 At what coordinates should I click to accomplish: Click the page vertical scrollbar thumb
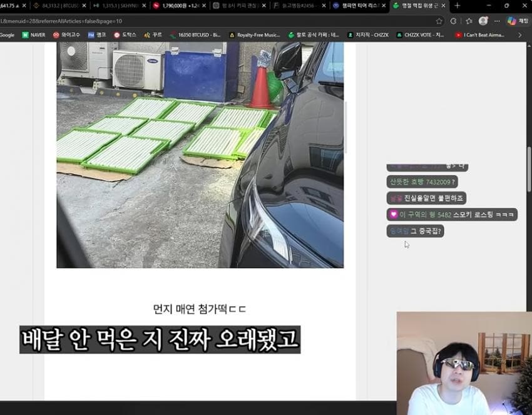pyautogui.click(x=529, y=169)
